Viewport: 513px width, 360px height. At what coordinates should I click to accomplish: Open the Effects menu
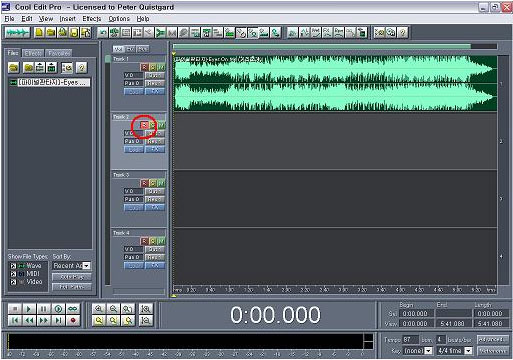tap(92, 19)
